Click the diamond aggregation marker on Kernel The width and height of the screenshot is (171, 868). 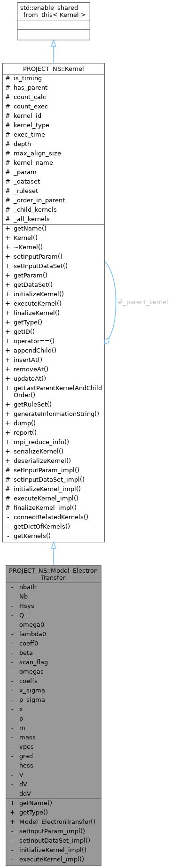tap(107, 341)
